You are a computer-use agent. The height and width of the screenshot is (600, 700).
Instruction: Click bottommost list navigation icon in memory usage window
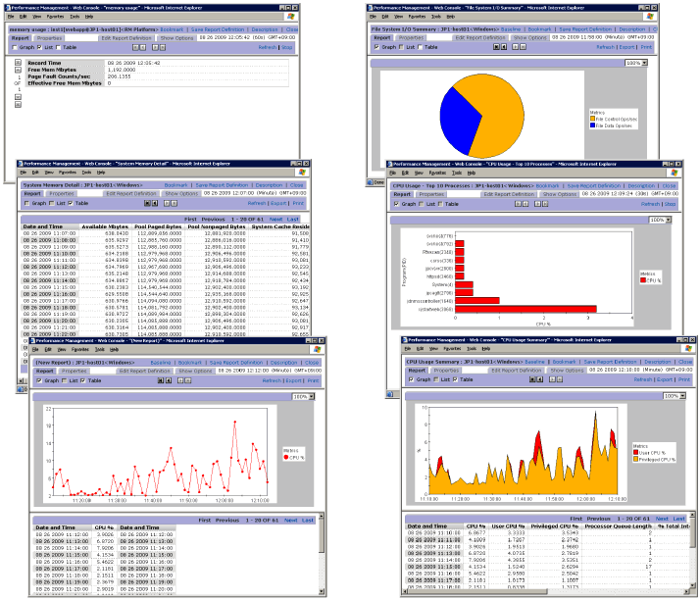tap(18, 105)
